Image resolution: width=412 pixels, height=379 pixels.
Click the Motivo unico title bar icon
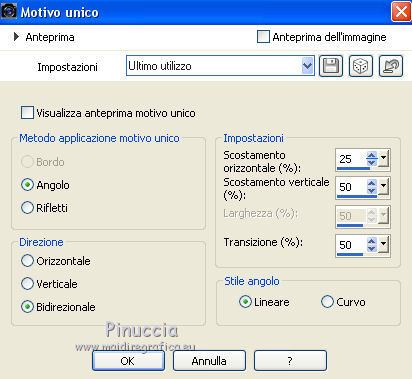[9, 11]
